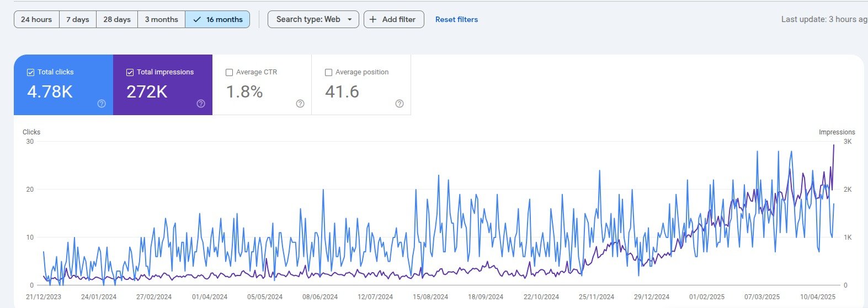
Task: Select the 3 months date range
Action: (x=161, y=19)
